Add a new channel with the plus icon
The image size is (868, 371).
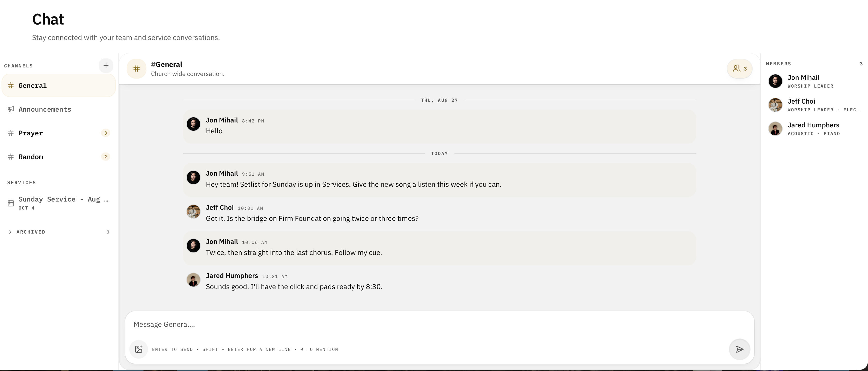pyautogui.click(x=106, y=66)
